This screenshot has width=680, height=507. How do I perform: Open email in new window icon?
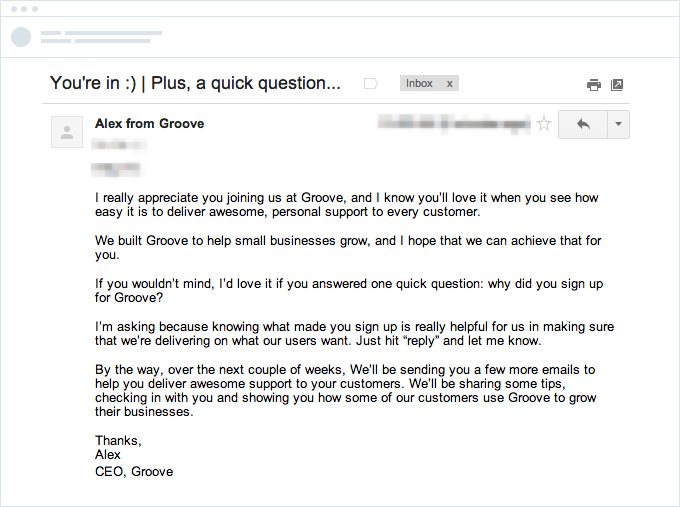(x=617, y=85)
